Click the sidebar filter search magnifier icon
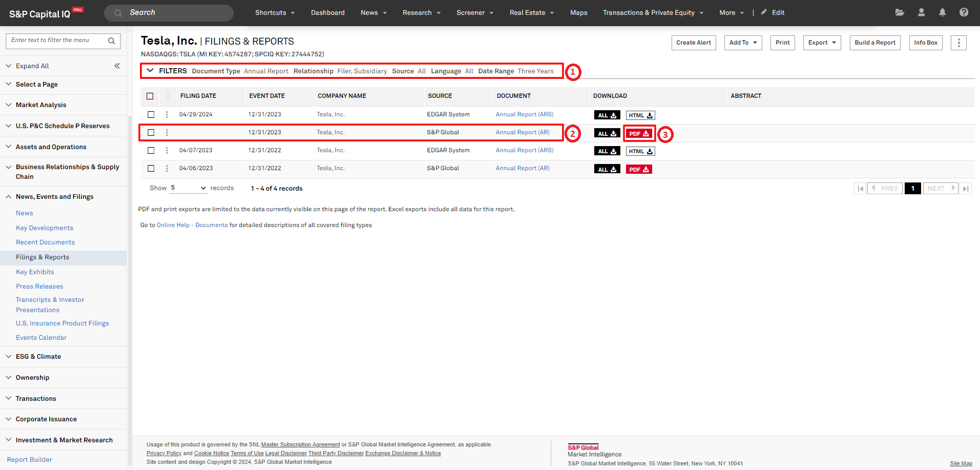 click(x=111, y=40)
